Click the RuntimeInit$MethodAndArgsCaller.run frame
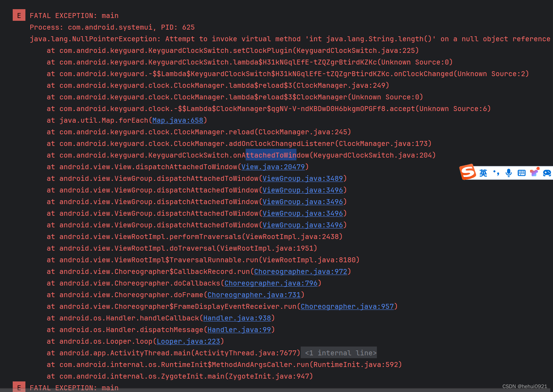The height and width of the screenshot is (392, 553). [x=224, y=365]
